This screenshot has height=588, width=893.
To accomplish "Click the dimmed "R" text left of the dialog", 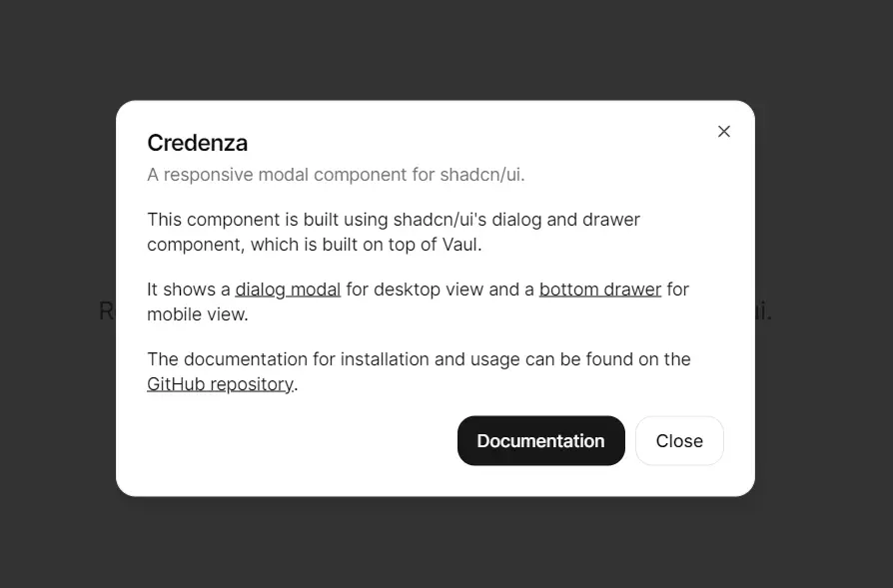I will tap(106, 311).
